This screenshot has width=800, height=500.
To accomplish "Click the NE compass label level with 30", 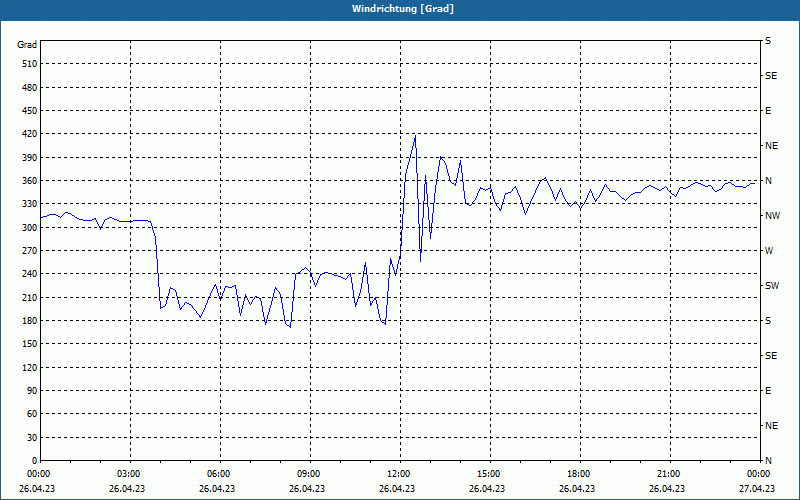I will (x=771, y=426).
